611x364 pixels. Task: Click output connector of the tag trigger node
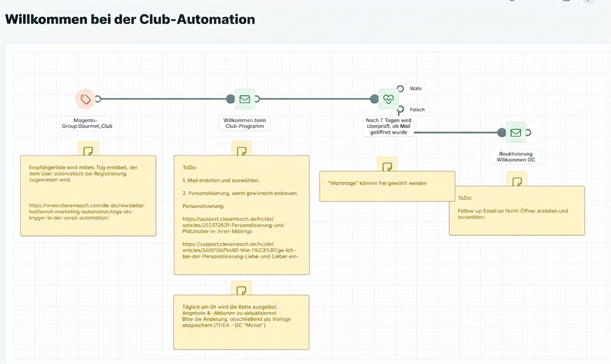click(98, 99)
